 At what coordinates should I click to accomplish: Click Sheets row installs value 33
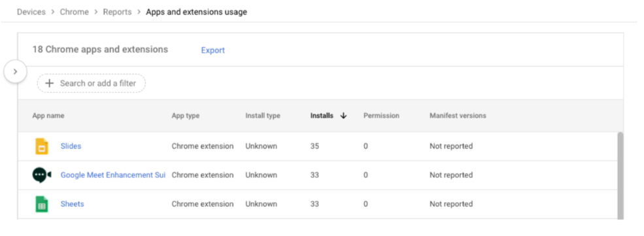314,204
